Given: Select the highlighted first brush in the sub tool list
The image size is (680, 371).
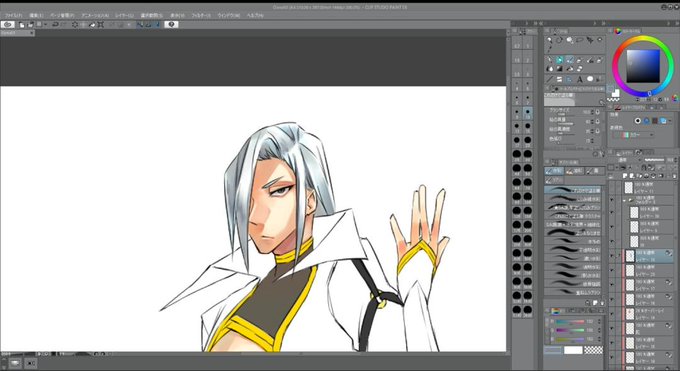Looking at the screenshot, I should click(573, 190).
